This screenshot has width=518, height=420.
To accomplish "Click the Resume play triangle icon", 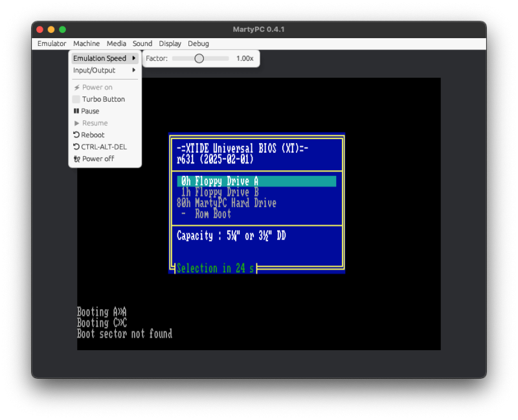I will click(x=76, y=123).
